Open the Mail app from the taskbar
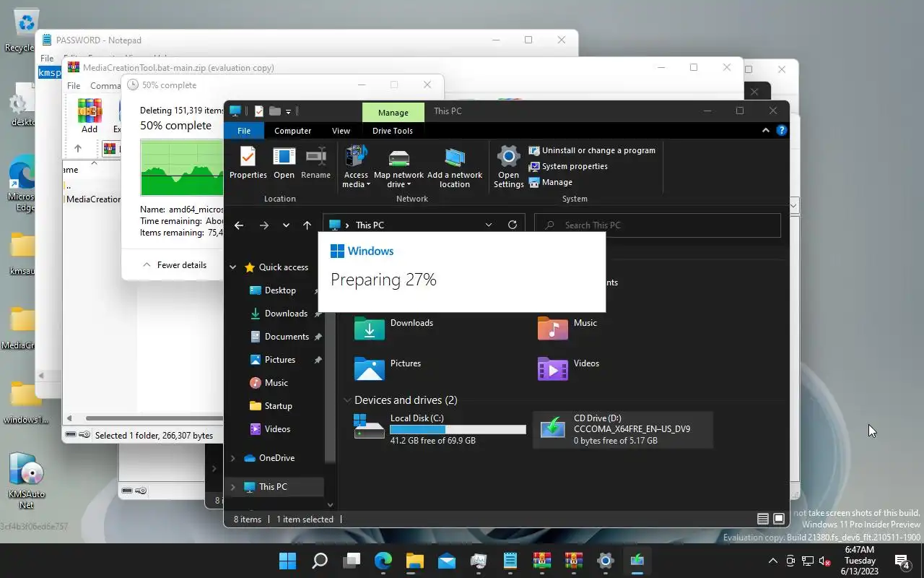Screen dimensions: 924x578 tap(447, 561)
